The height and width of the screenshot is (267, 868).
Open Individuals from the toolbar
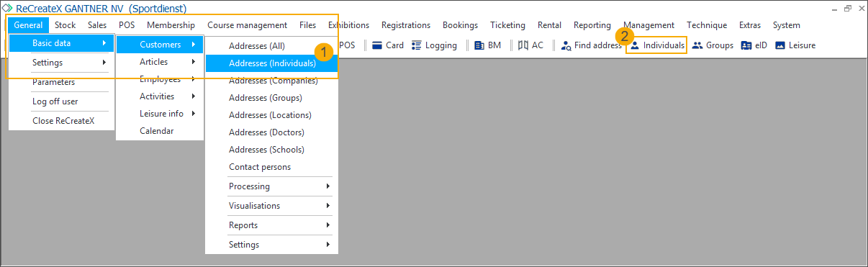click(x=657, y=45)
